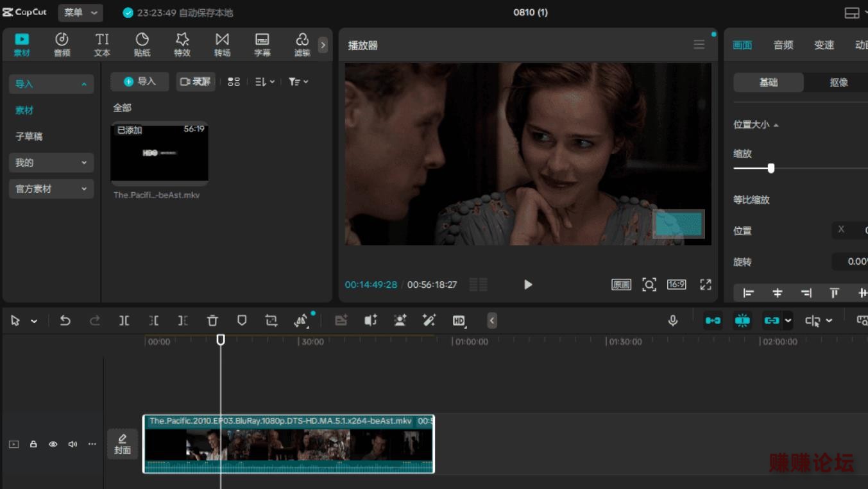Screen dimensions: 868x489
Task: Open the 特效 effects panel
Action: click(x=182, y=45)
